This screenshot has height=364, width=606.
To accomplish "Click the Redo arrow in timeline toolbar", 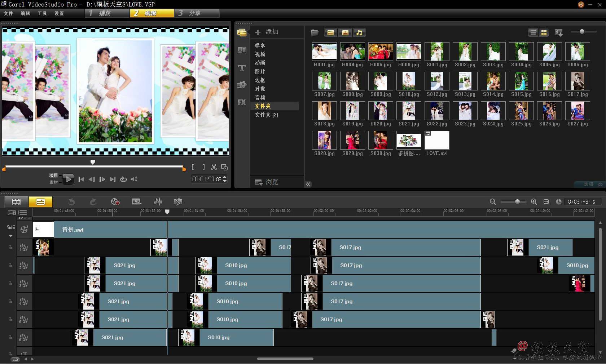I will point(93,202).
